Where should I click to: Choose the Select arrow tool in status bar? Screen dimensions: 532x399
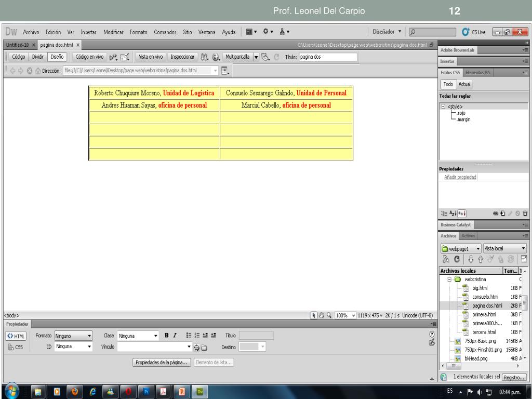pyautogui.click(x=313, y=315)
